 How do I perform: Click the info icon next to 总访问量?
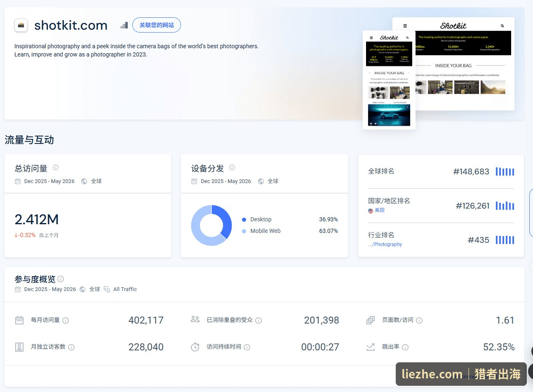[x=56, y=167]
